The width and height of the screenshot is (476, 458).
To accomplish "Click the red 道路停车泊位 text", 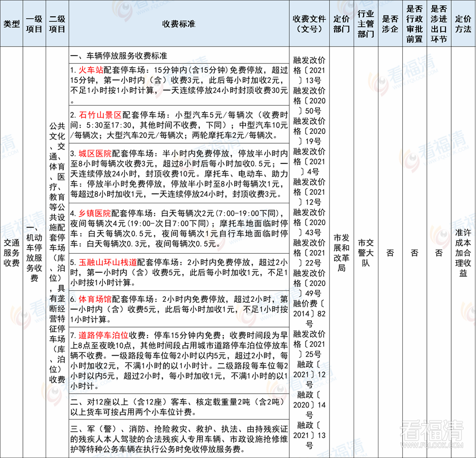I will point(103,335).
